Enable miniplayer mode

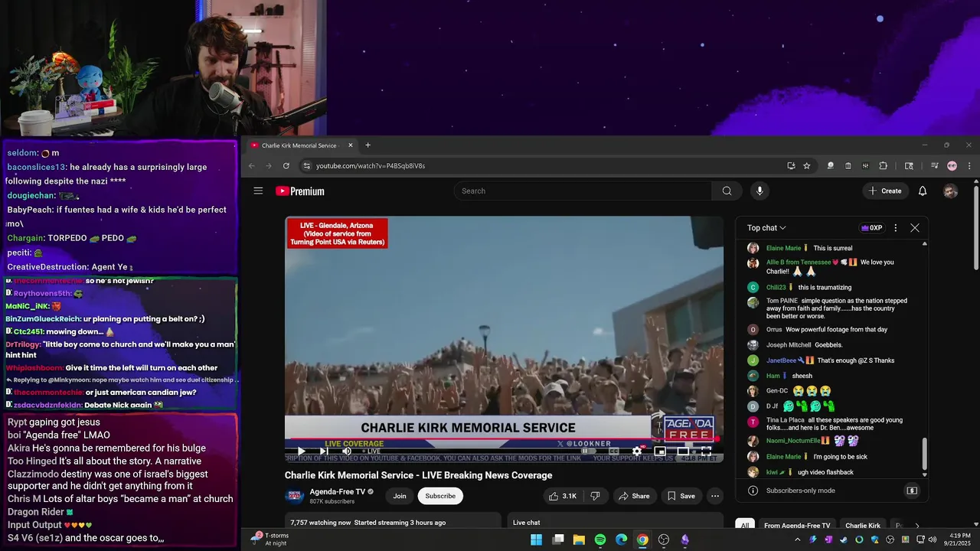coord(660,452)
